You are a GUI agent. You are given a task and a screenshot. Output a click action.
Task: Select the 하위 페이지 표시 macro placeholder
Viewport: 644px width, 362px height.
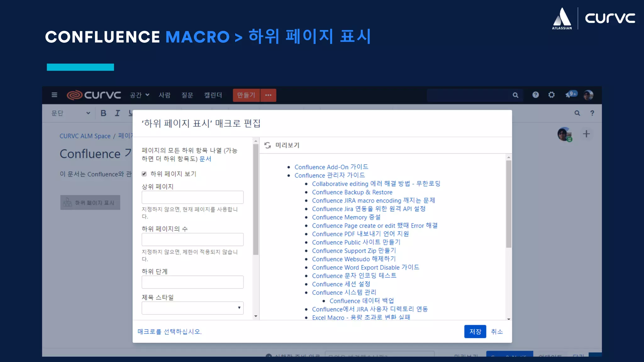coord(90,203)
